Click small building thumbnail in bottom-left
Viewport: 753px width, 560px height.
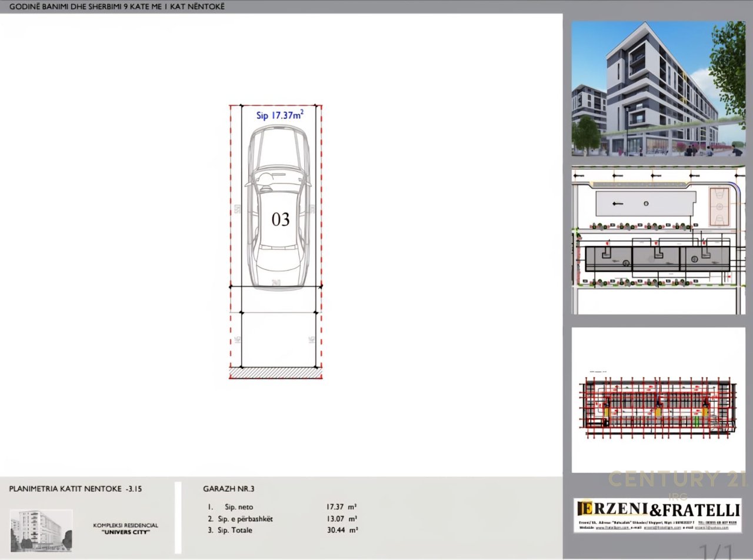click(x=41, y=529)
